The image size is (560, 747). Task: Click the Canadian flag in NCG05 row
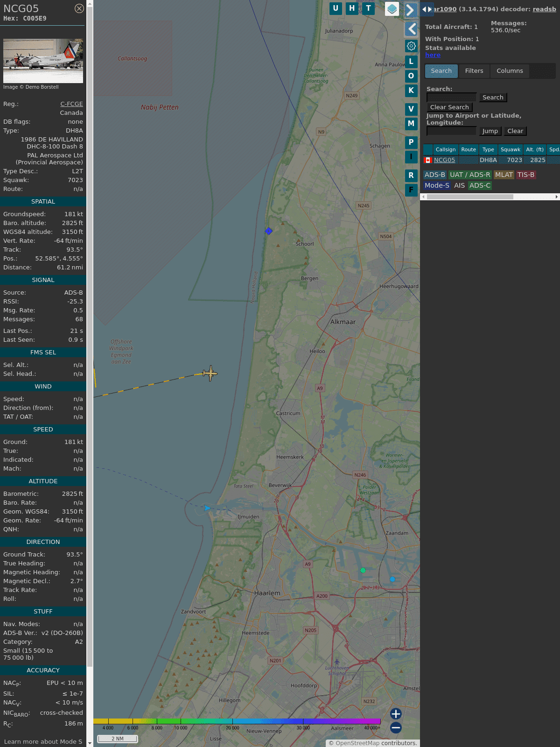pos(428,160)
